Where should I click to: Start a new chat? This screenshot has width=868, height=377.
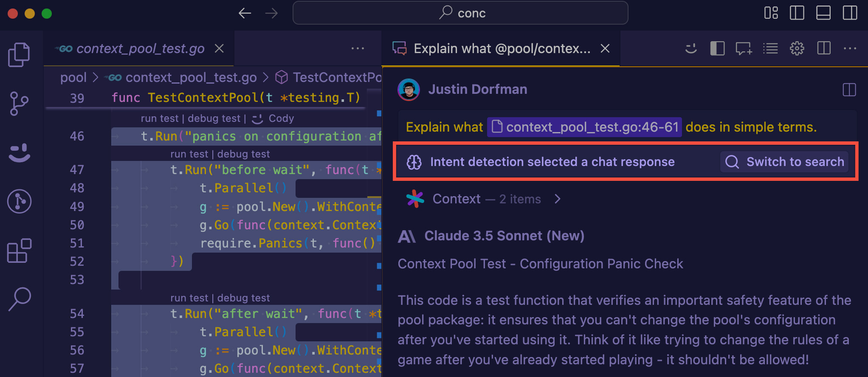[744, 48]
